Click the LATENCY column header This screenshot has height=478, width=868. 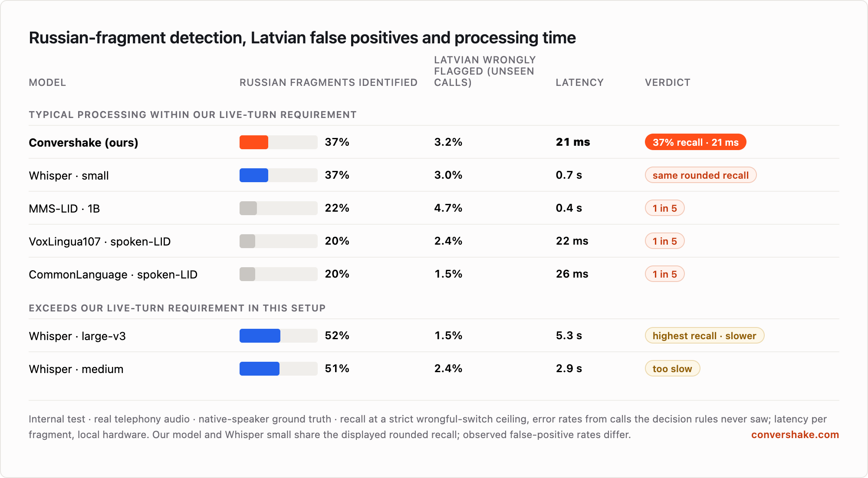(580, 82)
